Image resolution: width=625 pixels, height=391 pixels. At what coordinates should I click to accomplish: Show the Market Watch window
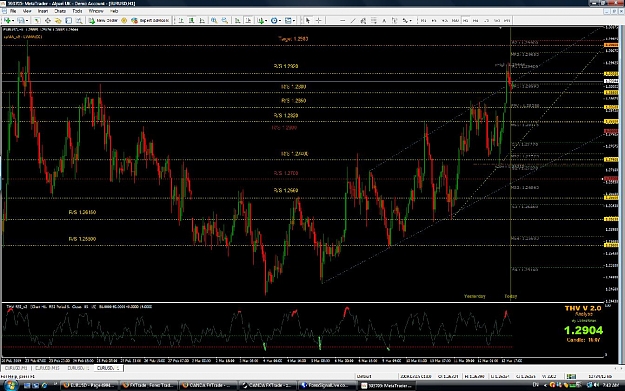(37, 20)
